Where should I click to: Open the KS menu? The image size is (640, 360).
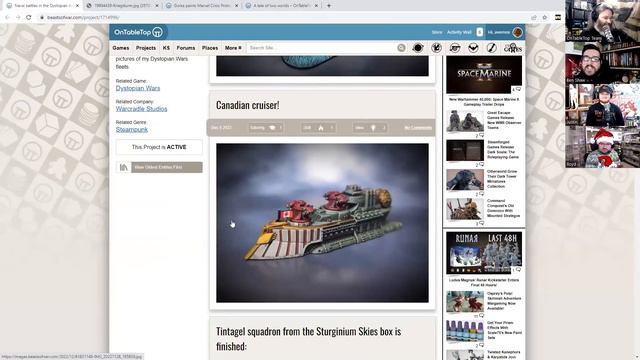pyautogui.click(x=166, y=48)
